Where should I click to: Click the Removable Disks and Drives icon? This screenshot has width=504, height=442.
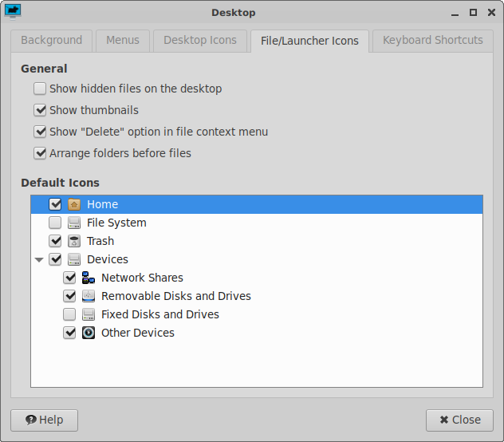89,296
